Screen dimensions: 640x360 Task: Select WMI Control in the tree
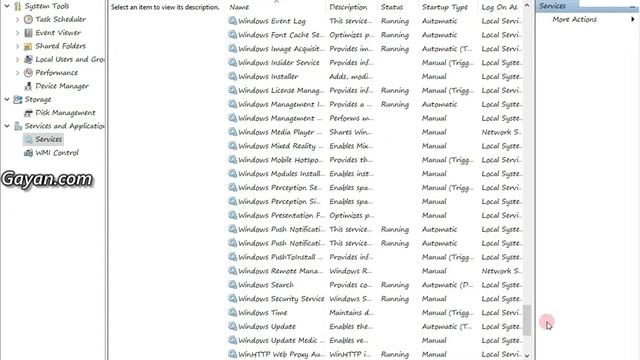[x=57, y=153]
